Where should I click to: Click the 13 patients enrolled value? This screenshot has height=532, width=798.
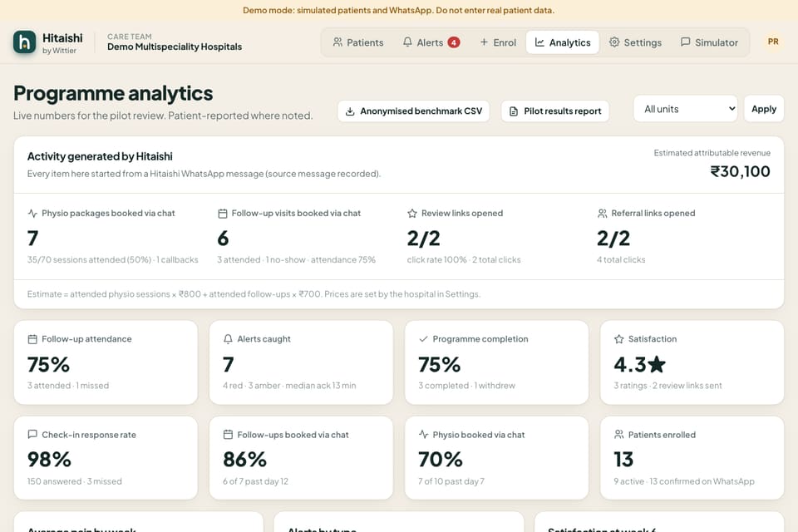pyautogui.click(x=623, y=459)
